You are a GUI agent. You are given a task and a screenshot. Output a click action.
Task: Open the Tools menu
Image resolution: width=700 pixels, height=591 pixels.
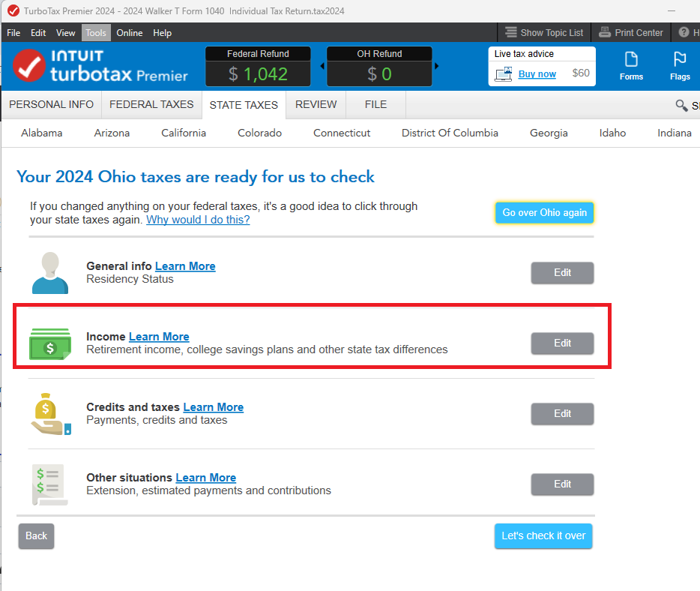click(x=96, y=32)
